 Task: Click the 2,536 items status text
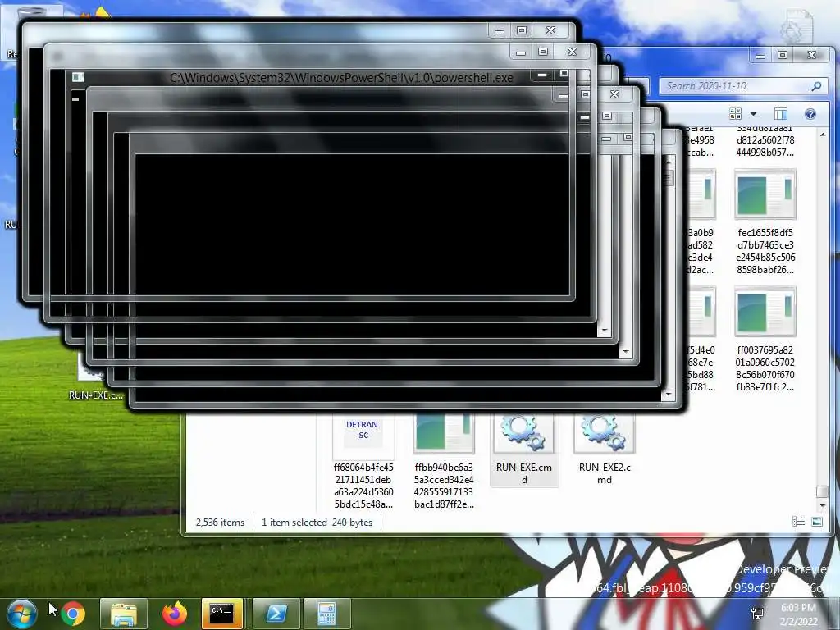220,523
